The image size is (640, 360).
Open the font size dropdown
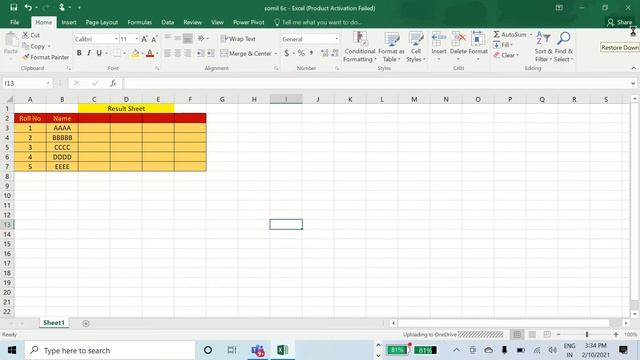pos(137,39)
